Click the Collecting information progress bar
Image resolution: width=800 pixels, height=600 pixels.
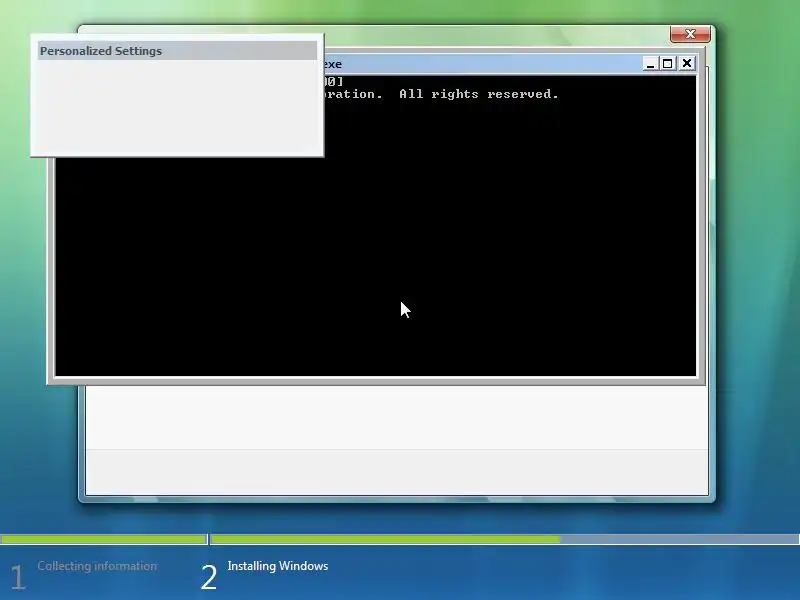click(x=104, y=539)
